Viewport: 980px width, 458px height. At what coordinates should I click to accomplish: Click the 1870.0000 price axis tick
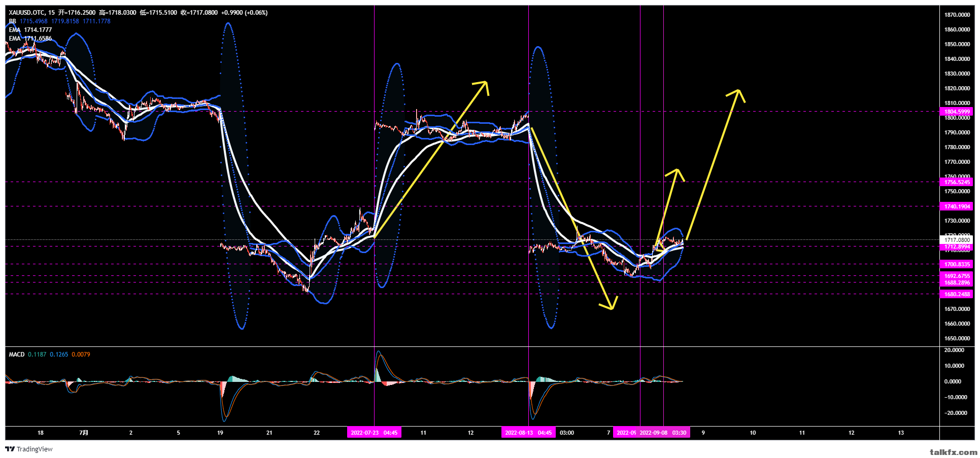pyautogui.click(x=957, y=15)
